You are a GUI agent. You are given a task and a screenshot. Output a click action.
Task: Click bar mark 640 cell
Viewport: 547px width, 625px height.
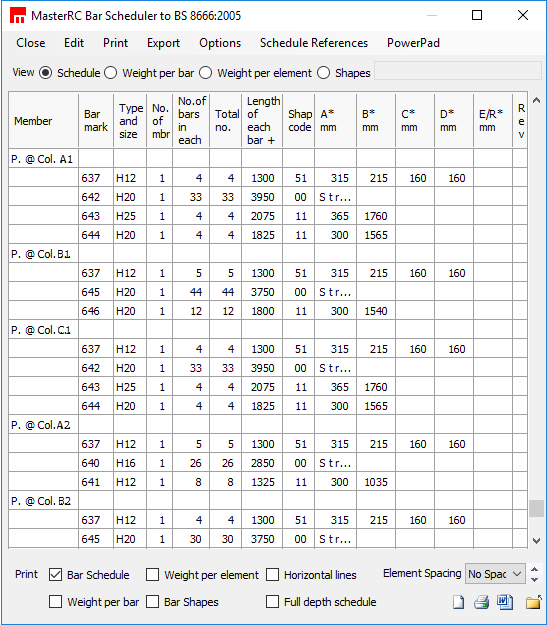[x=96, y=463]
